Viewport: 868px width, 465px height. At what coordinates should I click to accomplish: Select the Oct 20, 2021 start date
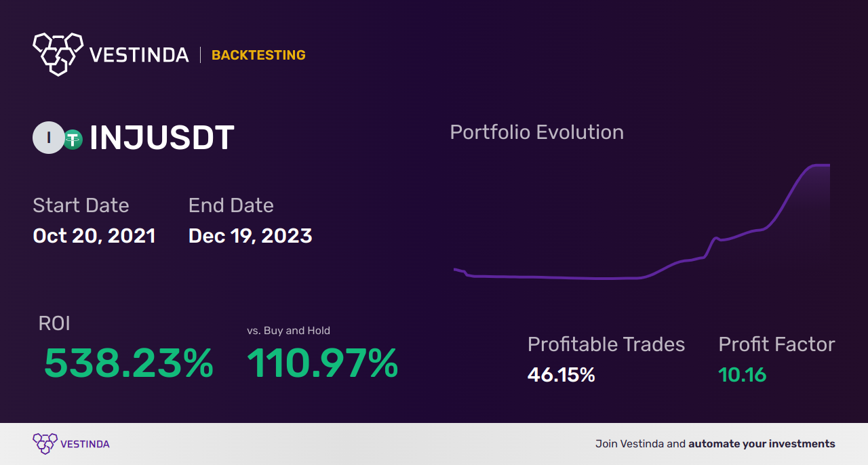94,236
